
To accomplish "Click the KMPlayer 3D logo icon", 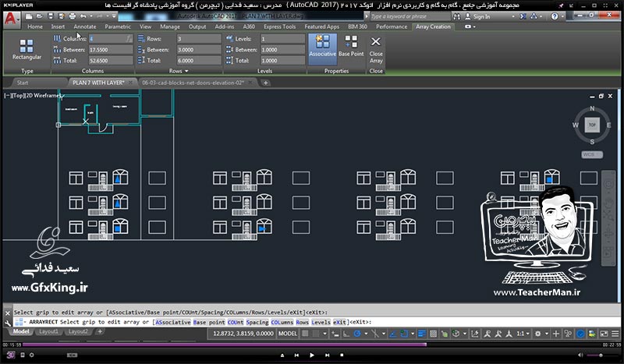I will (10, 355).
